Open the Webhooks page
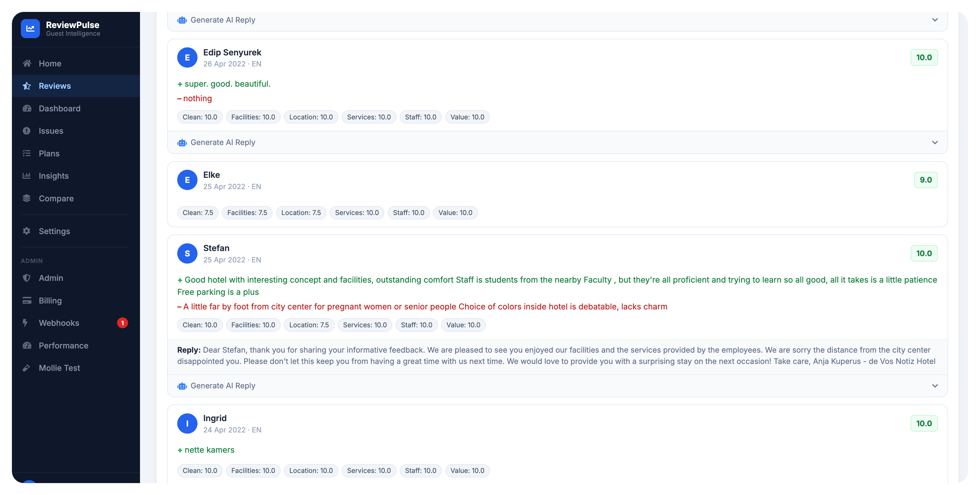Screen dimensions: 980x495 (76, 323)
